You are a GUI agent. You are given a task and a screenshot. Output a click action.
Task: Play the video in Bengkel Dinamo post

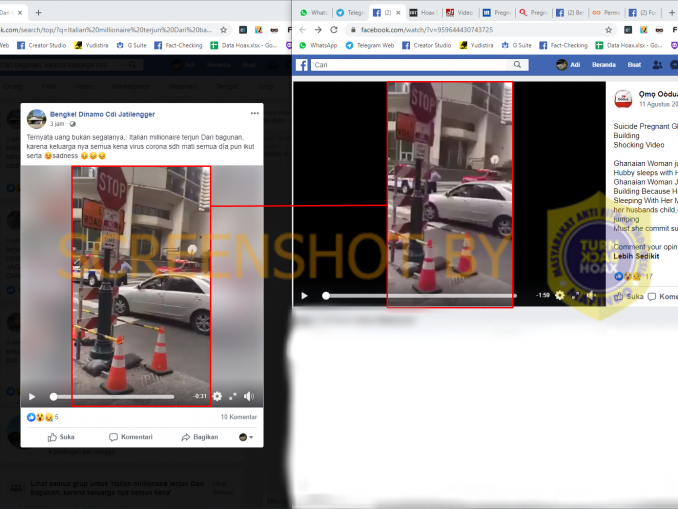point(32,397)
